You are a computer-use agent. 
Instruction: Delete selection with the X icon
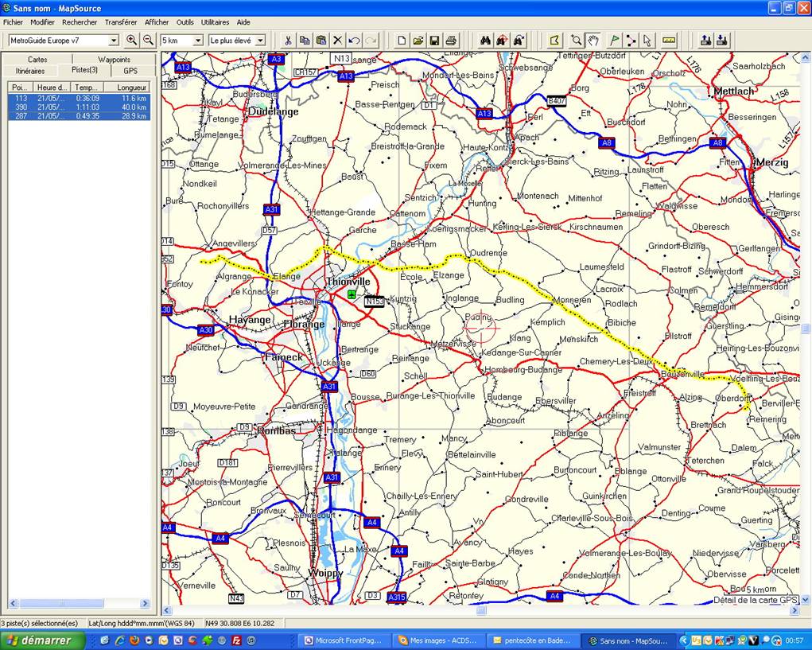pyautogui.click(x=338, y=40)
